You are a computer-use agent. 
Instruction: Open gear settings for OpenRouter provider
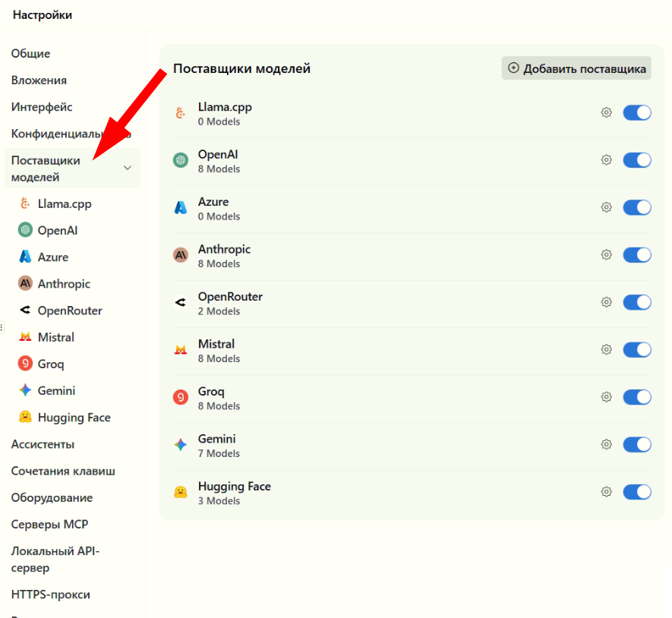606,302
